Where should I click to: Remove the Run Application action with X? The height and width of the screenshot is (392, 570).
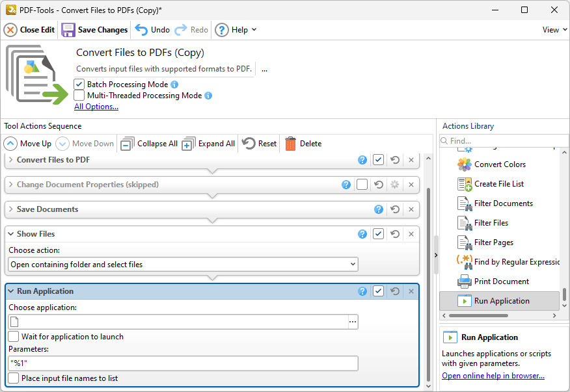coord(411,291)
